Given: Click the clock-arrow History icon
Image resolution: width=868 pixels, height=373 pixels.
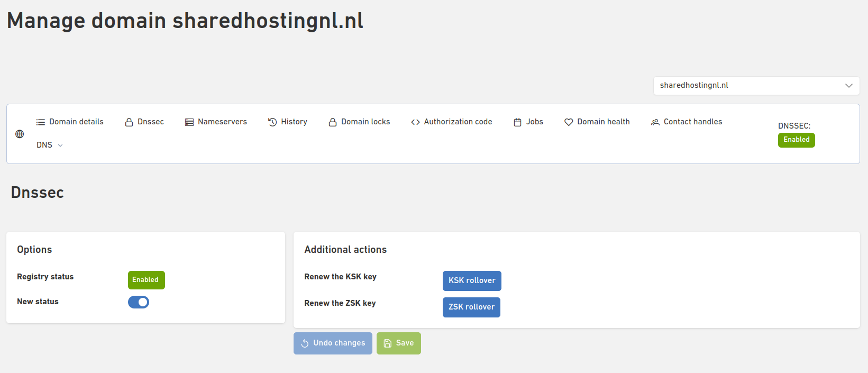Looking at the screenshot, I should tap(272, 122).
